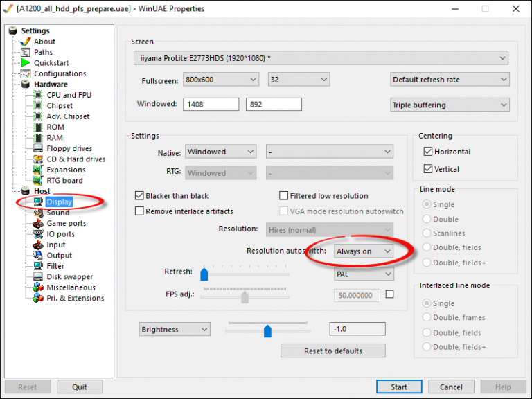Disable the Blacker than black checkbox
Screen dimensions: 532x399
coord(139,196)
